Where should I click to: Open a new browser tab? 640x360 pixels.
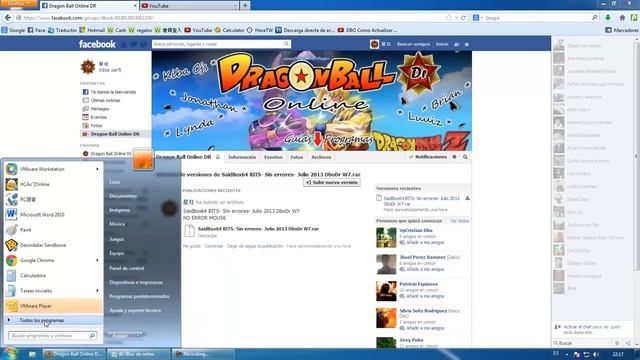click(245, 6)
